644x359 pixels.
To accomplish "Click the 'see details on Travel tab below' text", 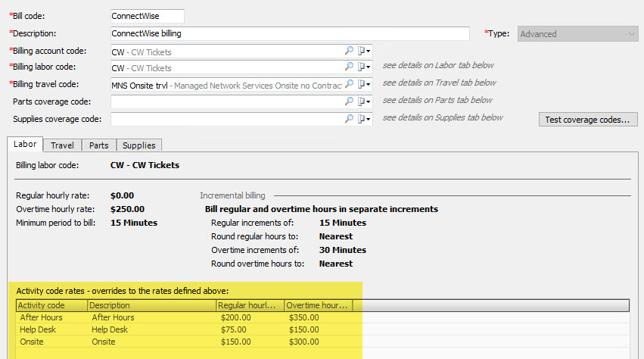I will click(440, 83).
